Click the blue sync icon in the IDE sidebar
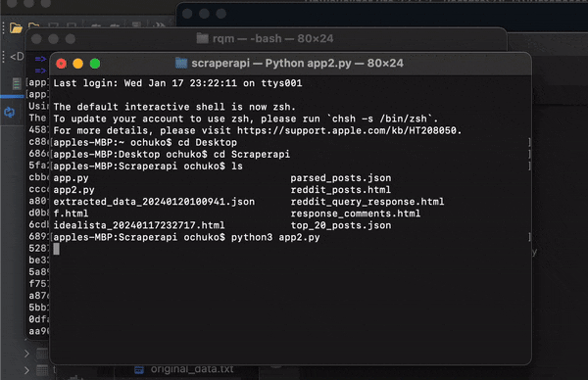 [x=10, y=112]
